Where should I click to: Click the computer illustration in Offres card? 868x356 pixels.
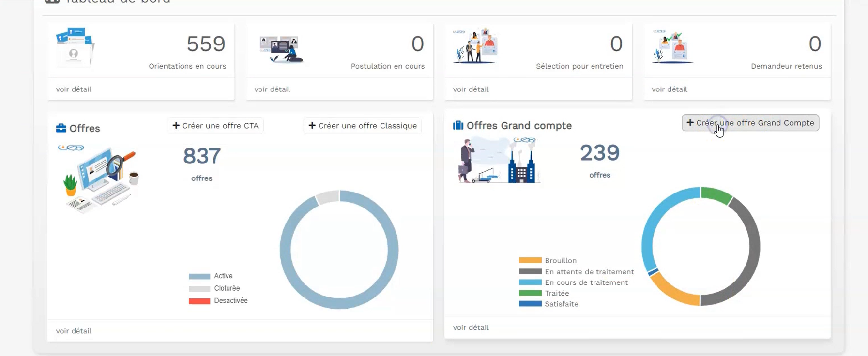[x=99, y=178]
